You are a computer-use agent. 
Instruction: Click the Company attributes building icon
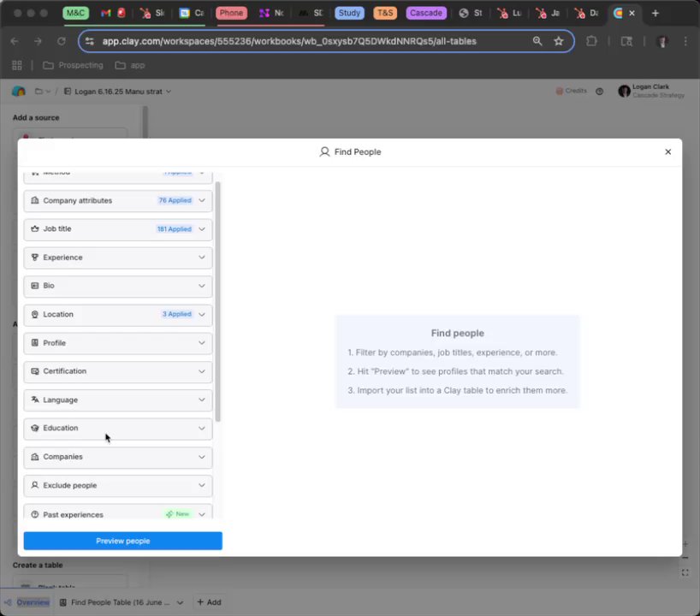tap(35, 200)
